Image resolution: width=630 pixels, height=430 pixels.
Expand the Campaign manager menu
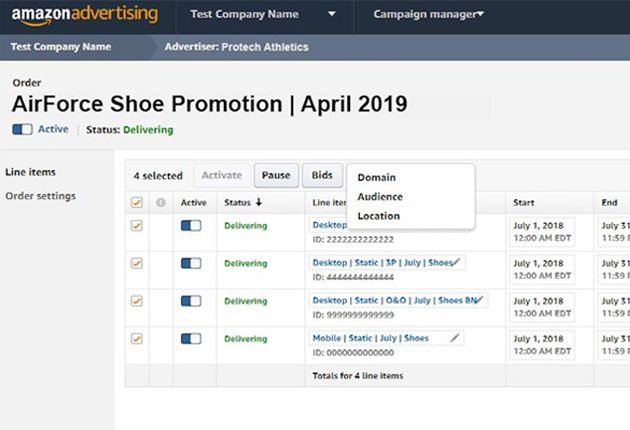pos(428,15)
